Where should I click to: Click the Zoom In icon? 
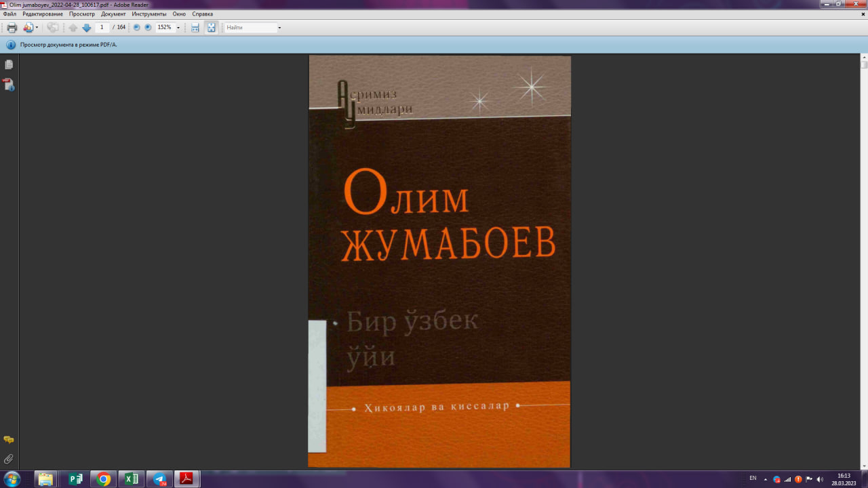click(x=147, y=28)
